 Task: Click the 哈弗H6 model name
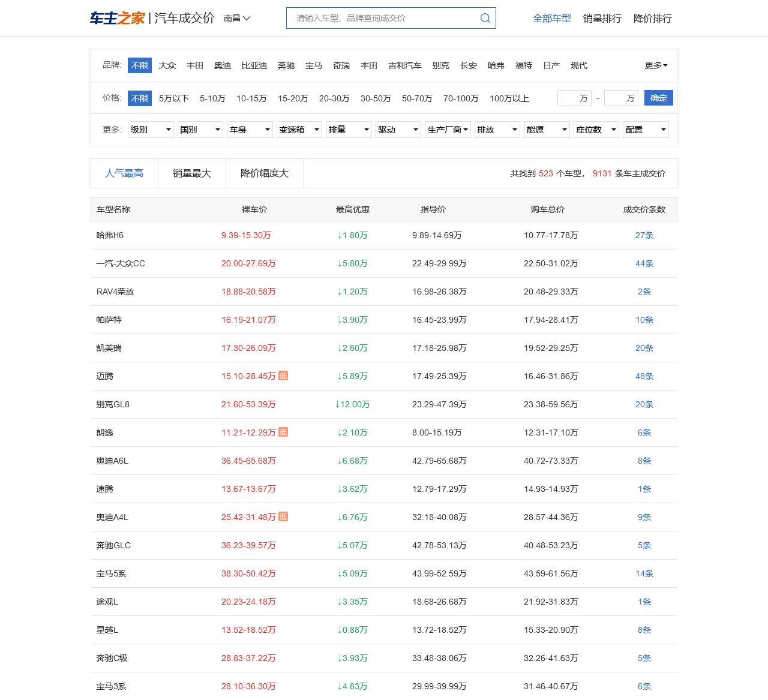tap(110, 235)
